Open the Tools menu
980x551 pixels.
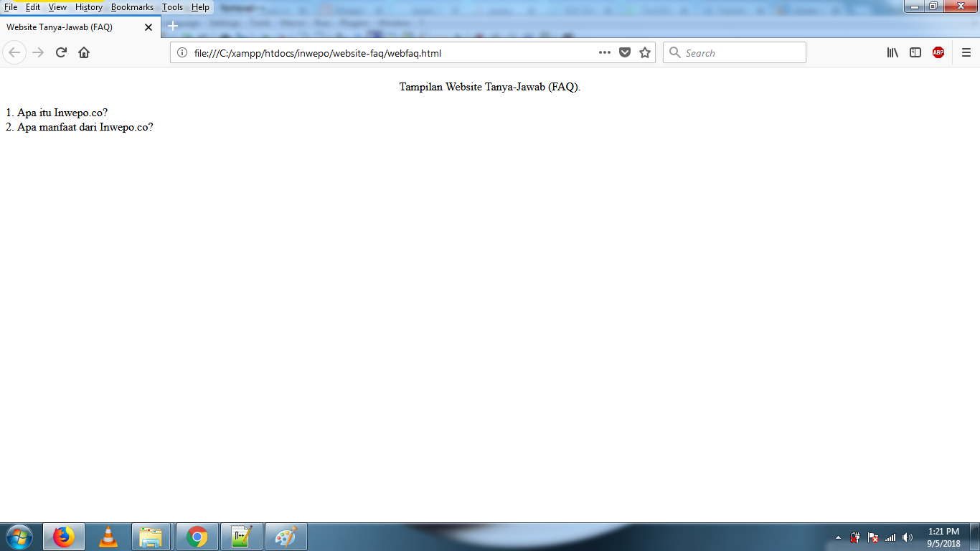pos(173,7)
